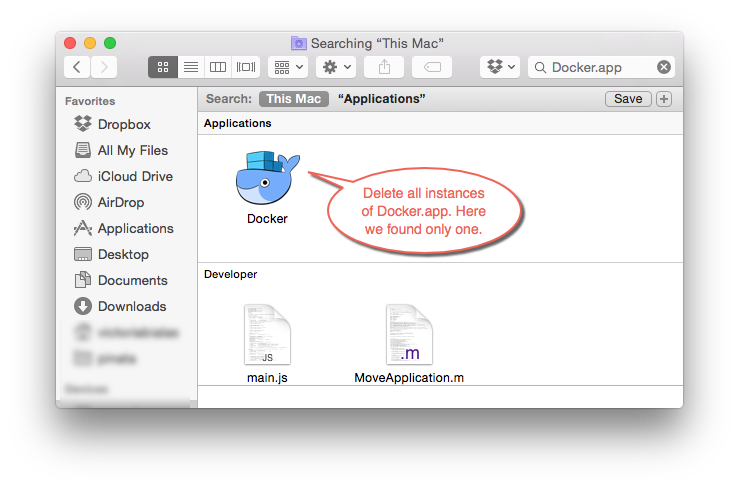The image size is (739, 488).
Task: Clear the search field with X icon
Action: (x=664, y=67)
